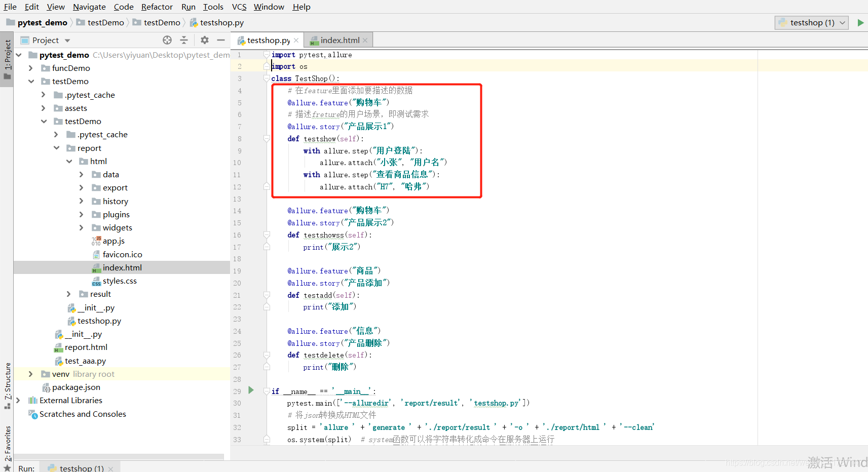Click fold marker at def testshow line

click(267, 139)
